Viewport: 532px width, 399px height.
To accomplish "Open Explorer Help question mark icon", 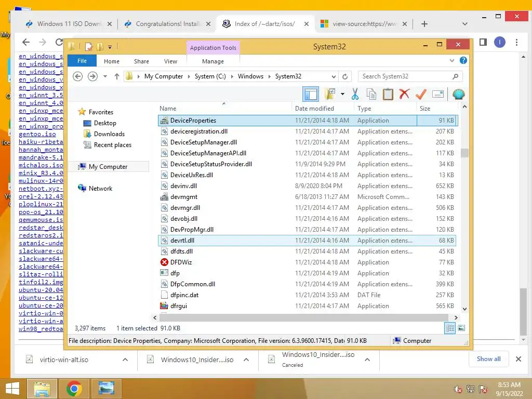I will click(463, 60).
